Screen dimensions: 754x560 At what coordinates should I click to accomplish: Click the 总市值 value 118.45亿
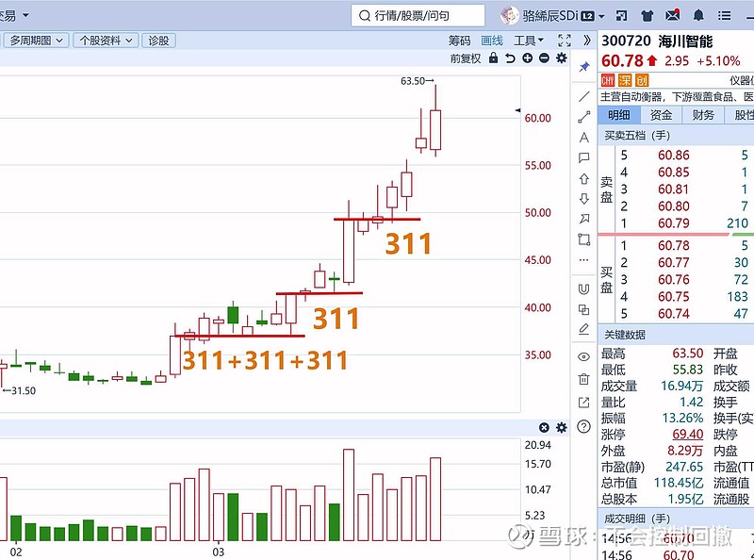(x=679, y=483)
